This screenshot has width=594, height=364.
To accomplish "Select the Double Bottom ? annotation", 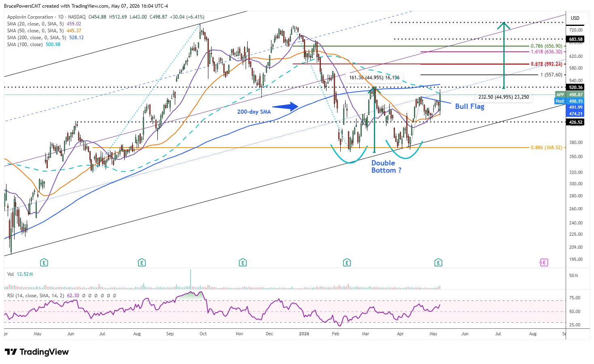I will pos(386,167).
